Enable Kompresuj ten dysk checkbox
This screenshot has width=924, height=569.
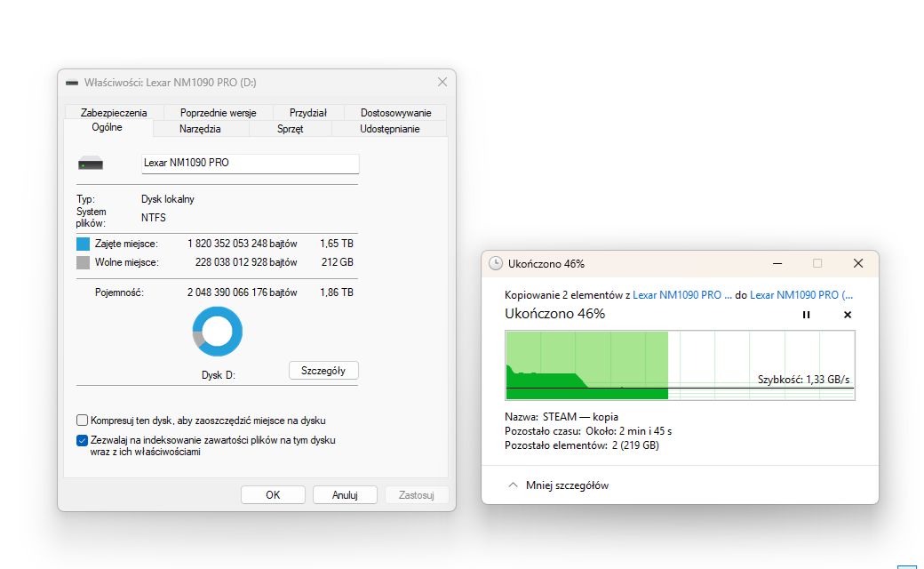click(82, 421)
